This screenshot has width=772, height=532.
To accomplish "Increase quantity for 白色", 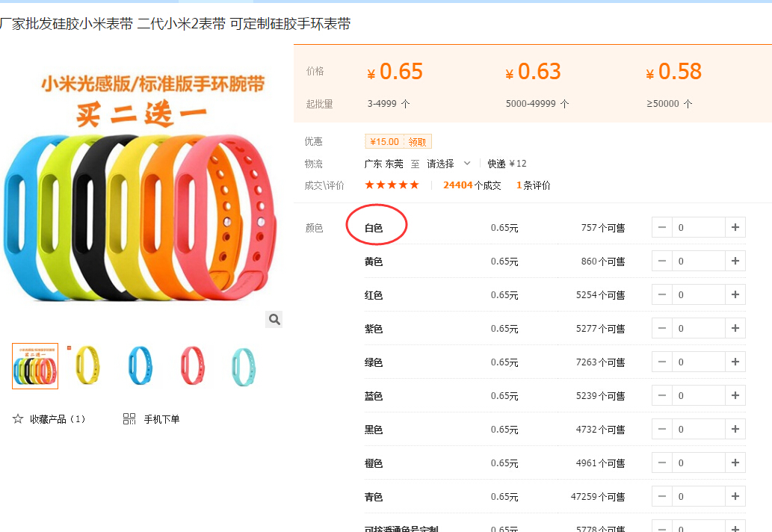I will pyautogui.click(x=735, y=227).
